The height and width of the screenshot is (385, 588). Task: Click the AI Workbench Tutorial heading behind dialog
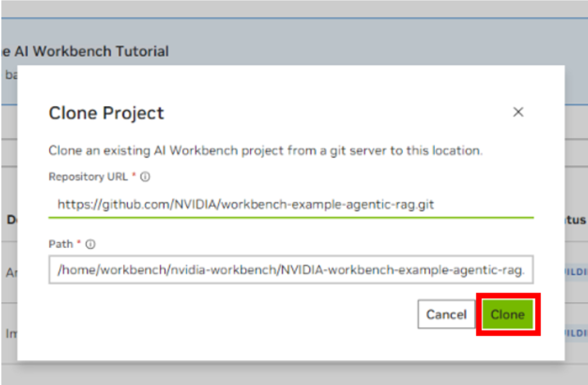86,51
